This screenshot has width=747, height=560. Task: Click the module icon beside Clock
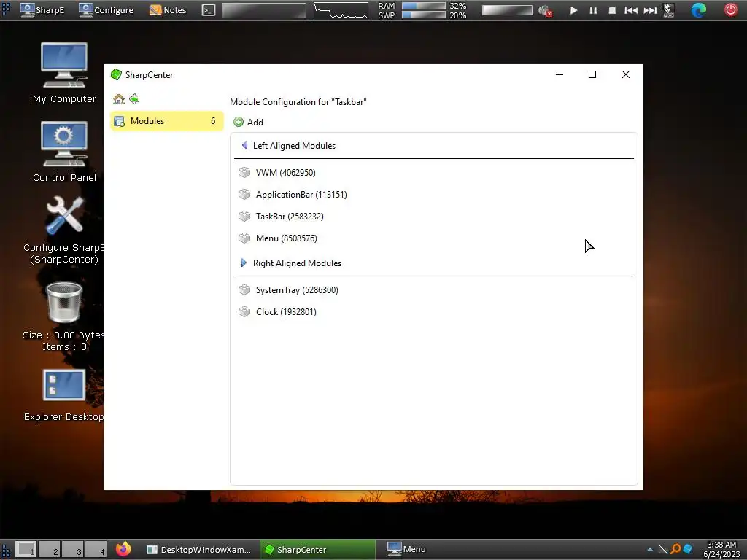point(244,312)
